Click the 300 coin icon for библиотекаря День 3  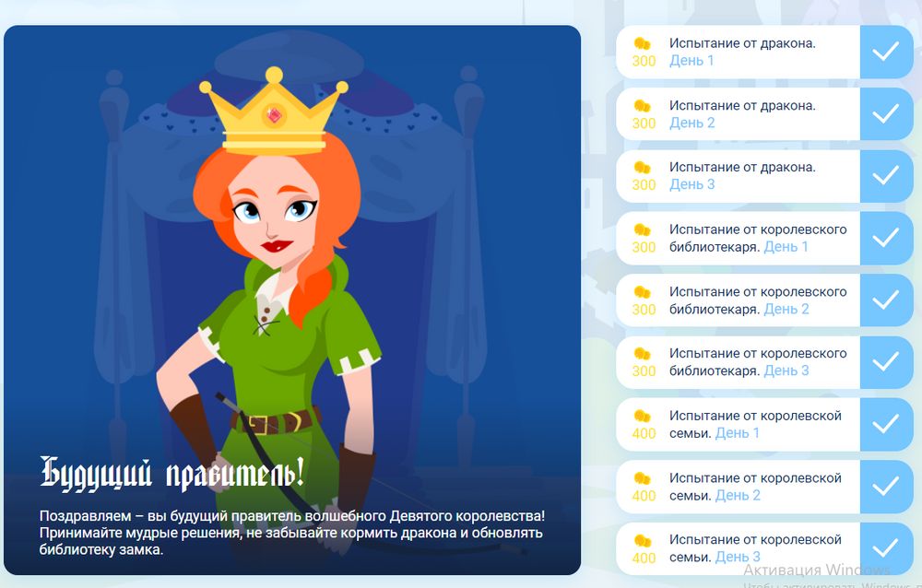pyautogui.click(x=643, y=355)
